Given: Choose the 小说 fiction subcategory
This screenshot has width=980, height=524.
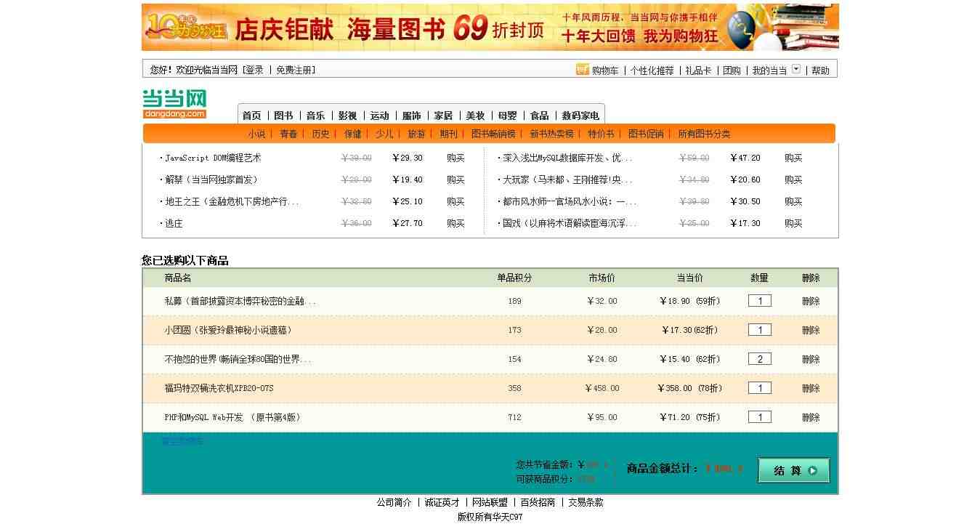Looking at the screenshot, I should pos(256,134).
